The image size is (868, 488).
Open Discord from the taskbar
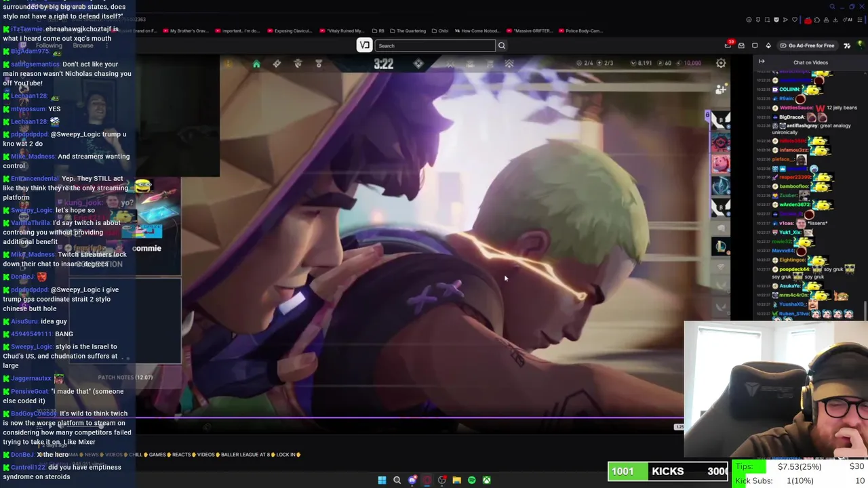pos(412,480)
